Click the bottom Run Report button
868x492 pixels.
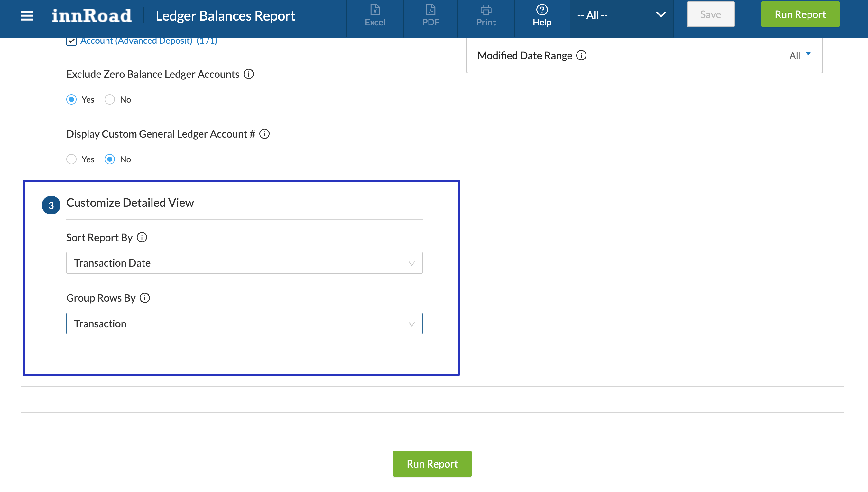pos(432,464)
